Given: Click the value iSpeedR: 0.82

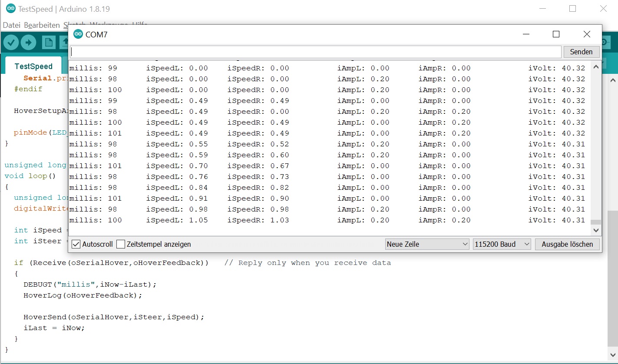Looking at the screenshot, I should (x=258, y=188).
